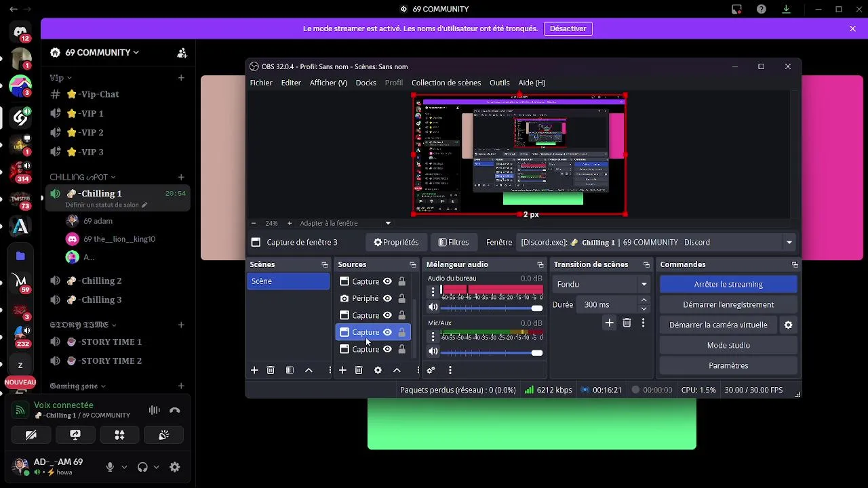
Task: Open Mic/Aux options dots menu
Action: (x=433, y=337)
